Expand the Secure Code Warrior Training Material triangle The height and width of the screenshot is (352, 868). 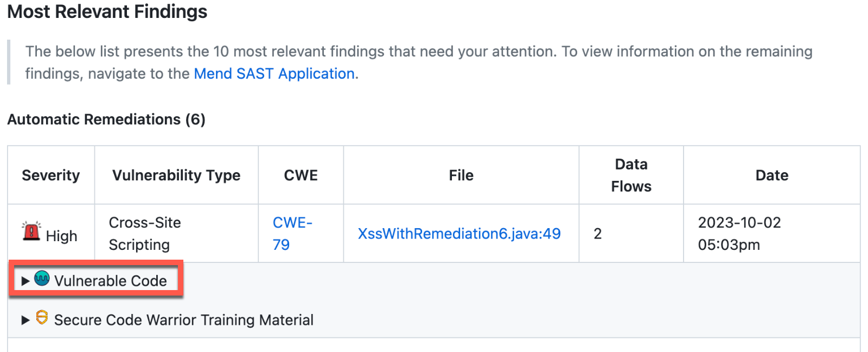point(25,320)
